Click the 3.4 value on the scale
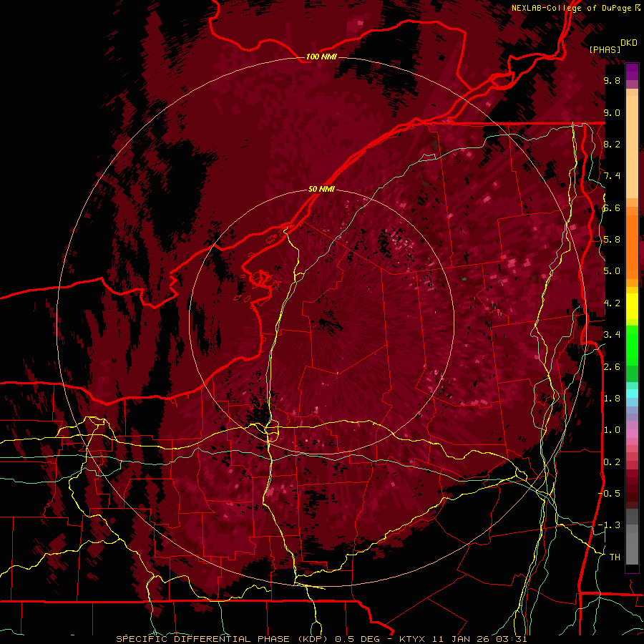Screen dimensions: 644x644 612,335
